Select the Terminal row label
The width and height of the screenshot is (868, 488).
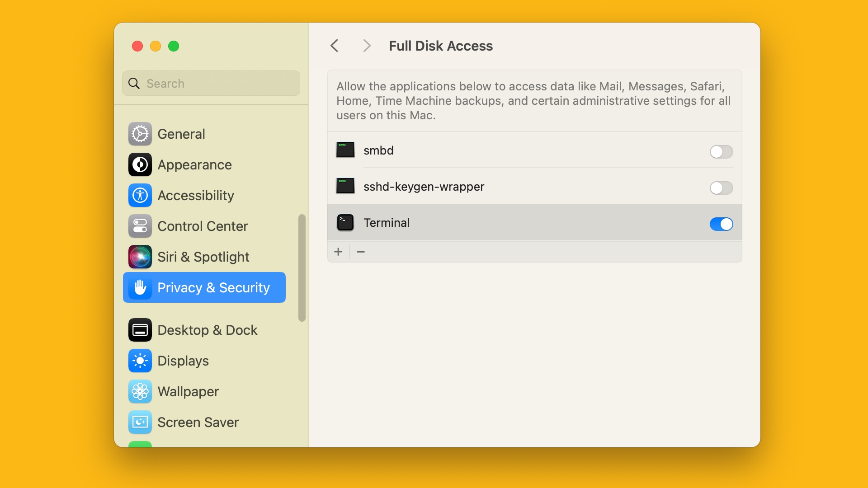[x=387, y=223]
